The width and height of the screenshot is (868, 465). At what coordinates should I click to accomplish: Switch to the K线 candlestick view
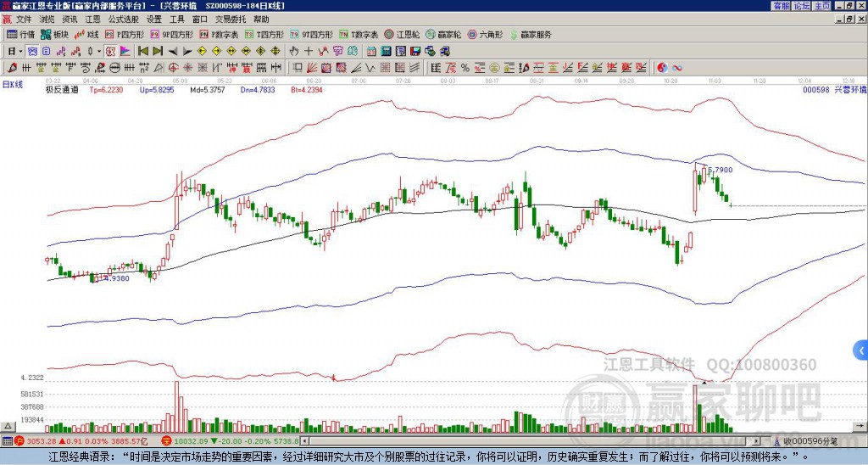coord(86,34)
